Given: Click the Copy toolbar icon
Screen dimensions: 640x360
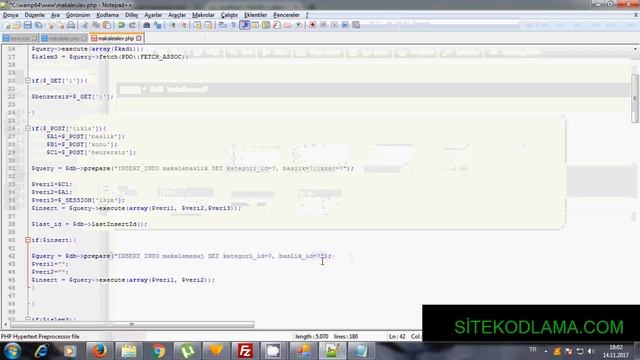Looking at the screenshot, I should tap(96, 25).
